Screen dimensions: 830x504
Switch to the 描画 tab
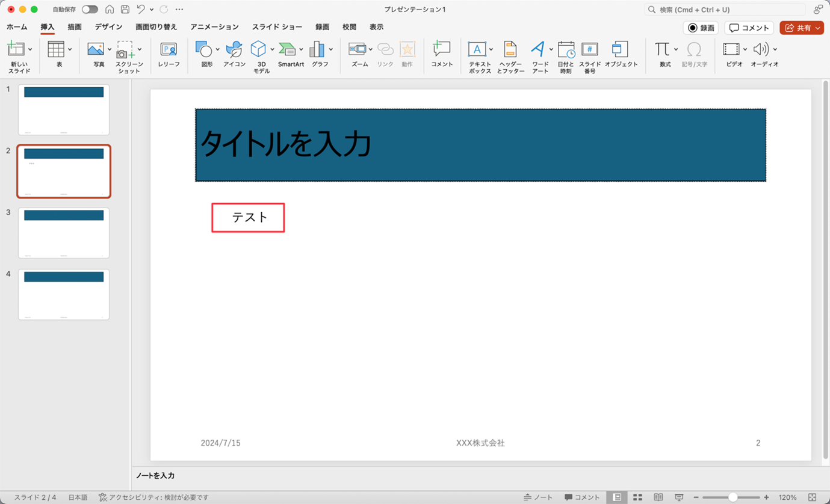(75, 27)
